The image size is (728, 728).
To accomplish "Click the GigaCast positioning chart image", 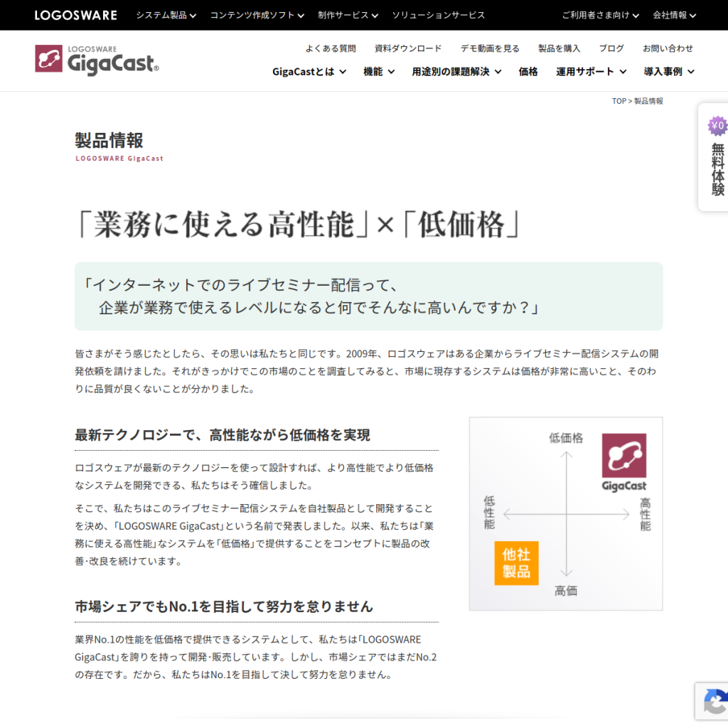I will (x=565, y=513).
